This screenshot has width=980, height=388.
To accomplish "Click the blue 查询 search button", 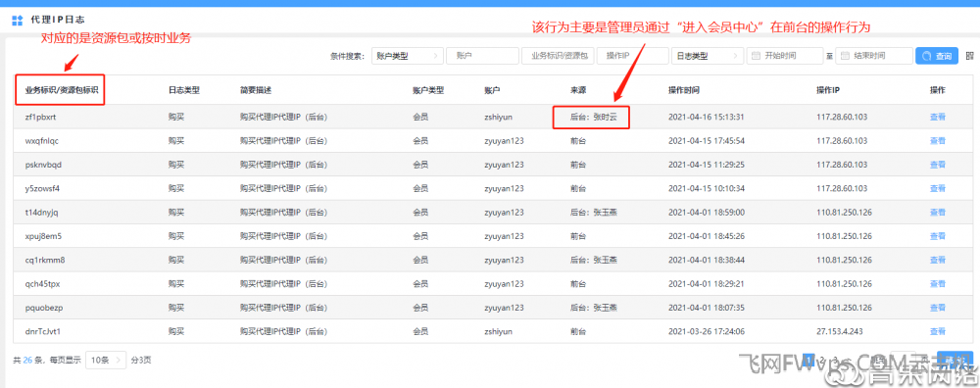I will coord(936,56).
